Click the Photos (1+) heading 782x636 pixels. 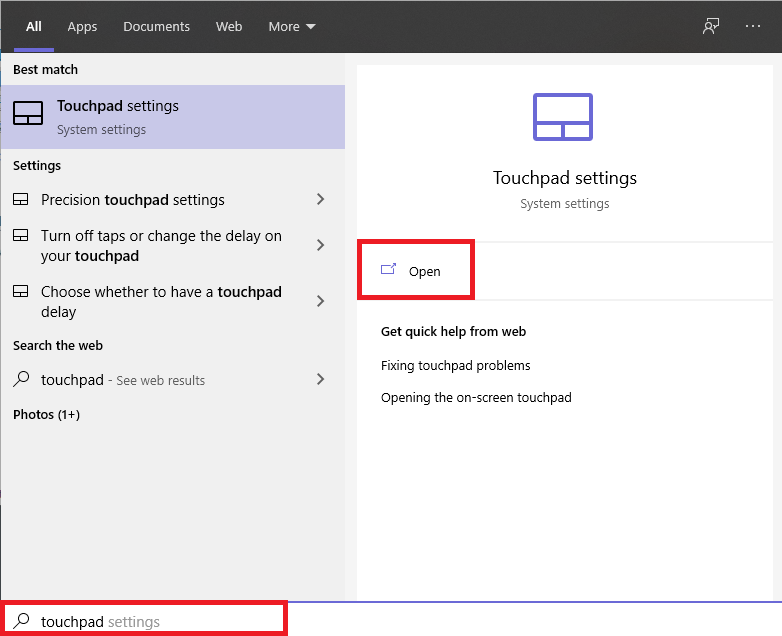coord(46,415)
